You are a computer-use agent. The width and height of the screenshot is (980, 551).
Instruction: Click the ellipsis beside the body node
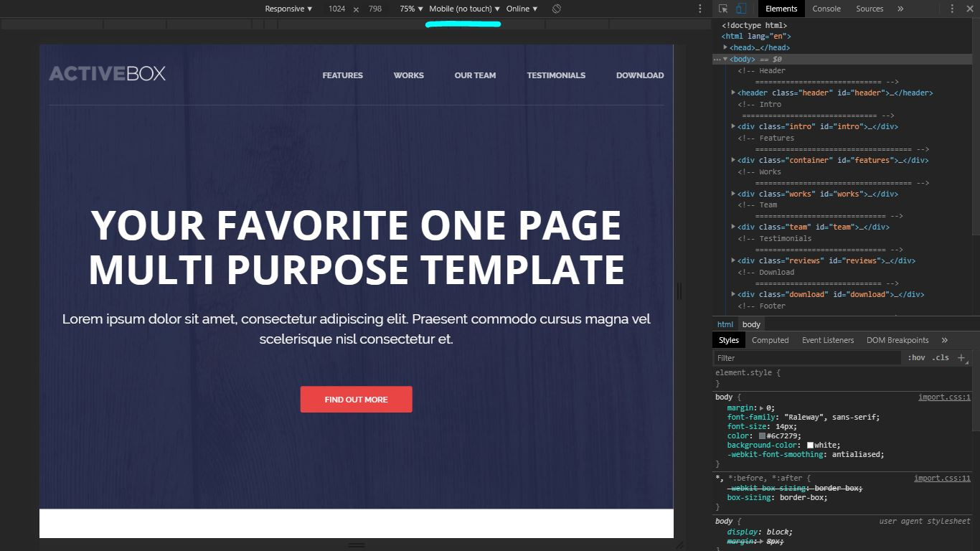(717, 60)
